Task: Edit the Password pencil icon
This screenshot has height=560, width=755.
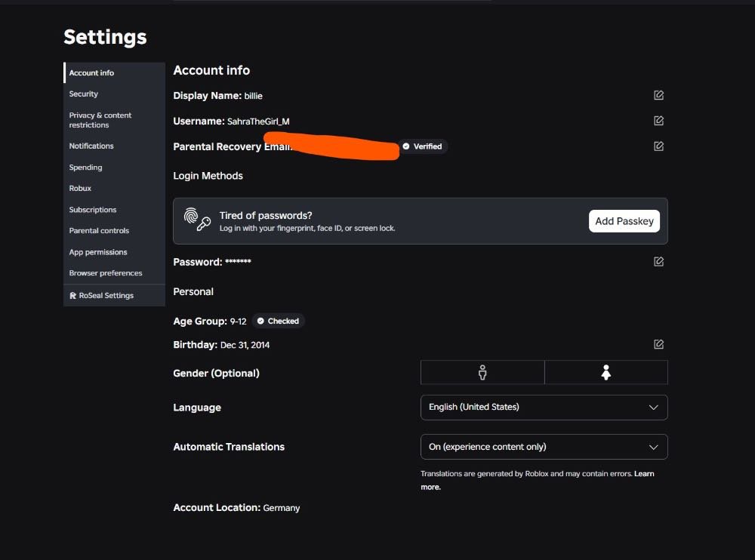Action: (658, 261)
